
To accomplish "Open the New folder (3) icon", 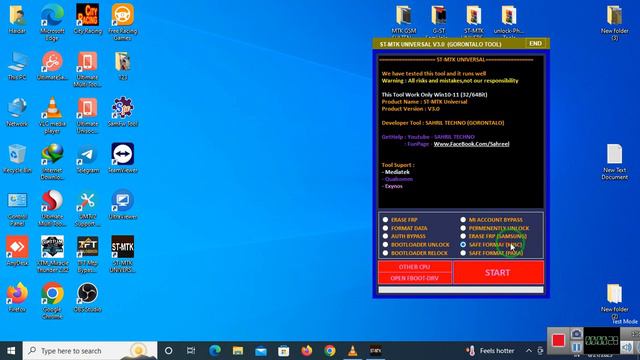I will [614, 22].
